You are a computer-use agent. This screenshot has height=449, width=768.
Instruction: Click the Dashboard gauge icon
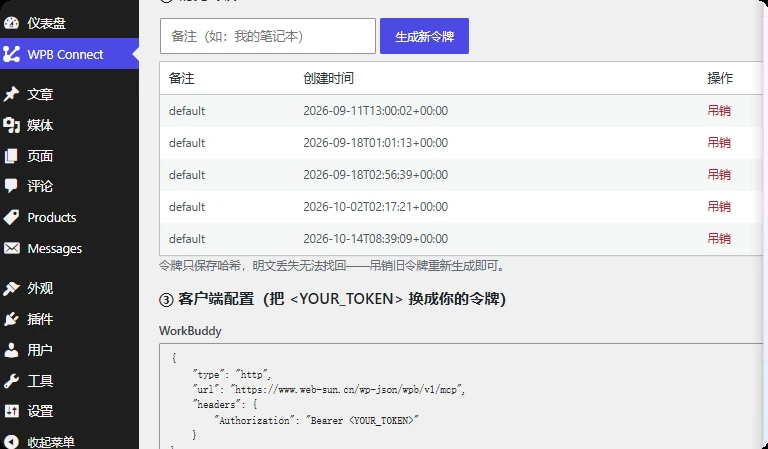coord(11,23)
